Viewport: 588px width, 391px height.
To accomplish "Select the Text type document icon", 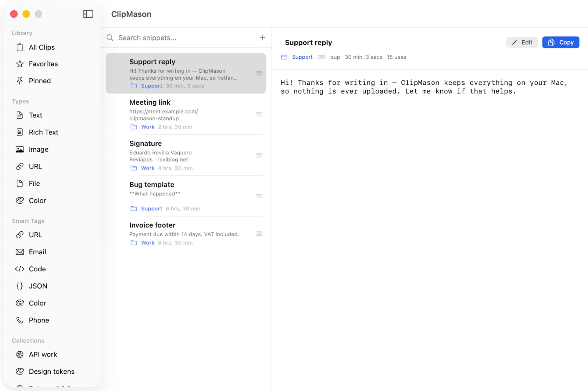I will pyautogui.click(x=20, y=115).
